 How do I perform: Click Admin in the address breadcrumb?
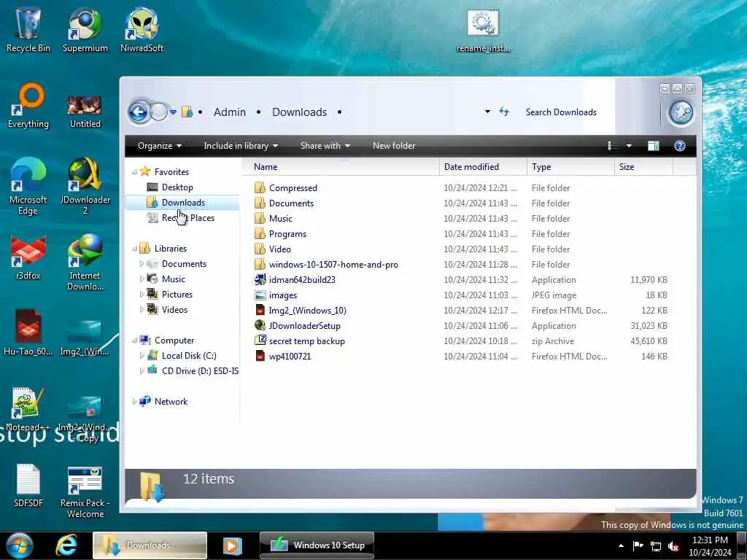coord(230,112)
